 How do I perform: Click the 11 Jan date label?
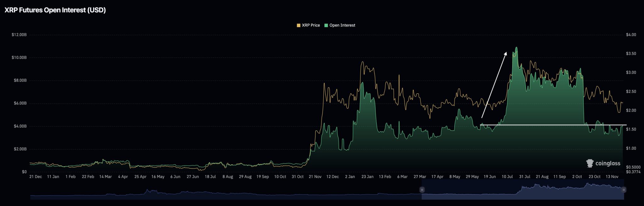click(x=53, y=177)
